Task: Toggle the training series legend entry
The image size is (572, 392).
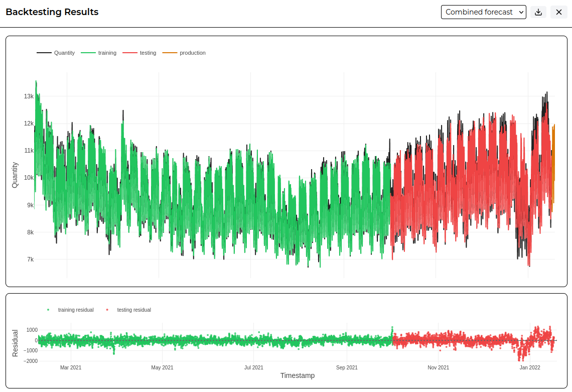Action: 98,53
